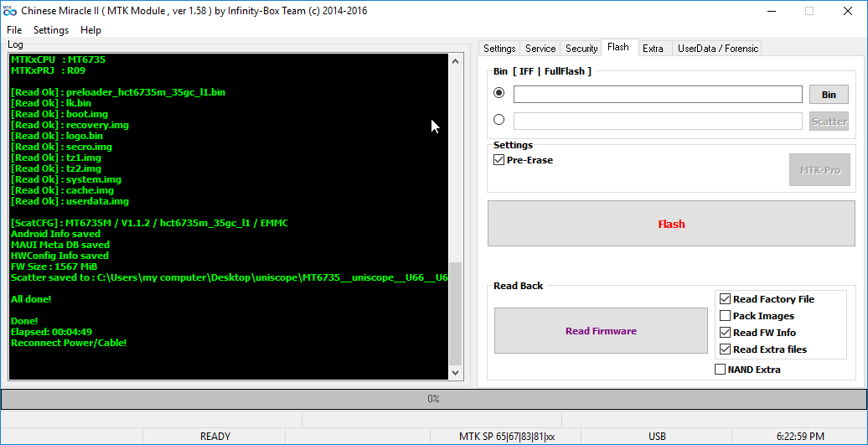This screenshot has height=445, width=868.
Task: Click the Scatter browse button
Action: (829, 122)
